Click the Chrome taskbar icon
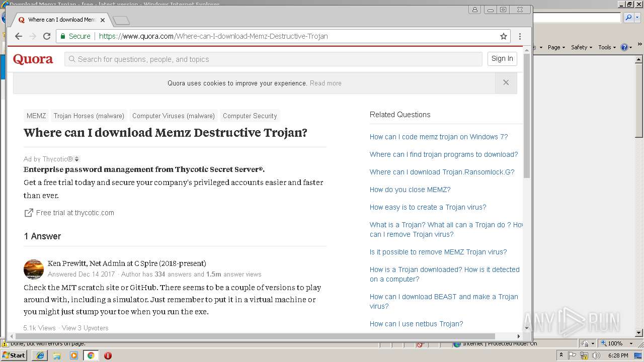 91,355
